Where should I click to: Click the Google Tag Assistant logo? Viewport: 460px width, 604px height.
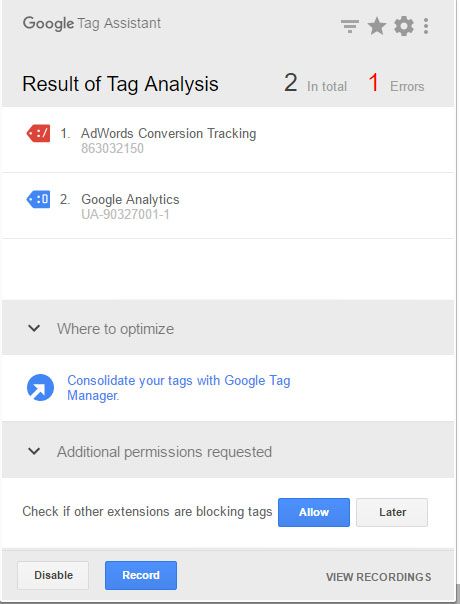pos(92,23)
